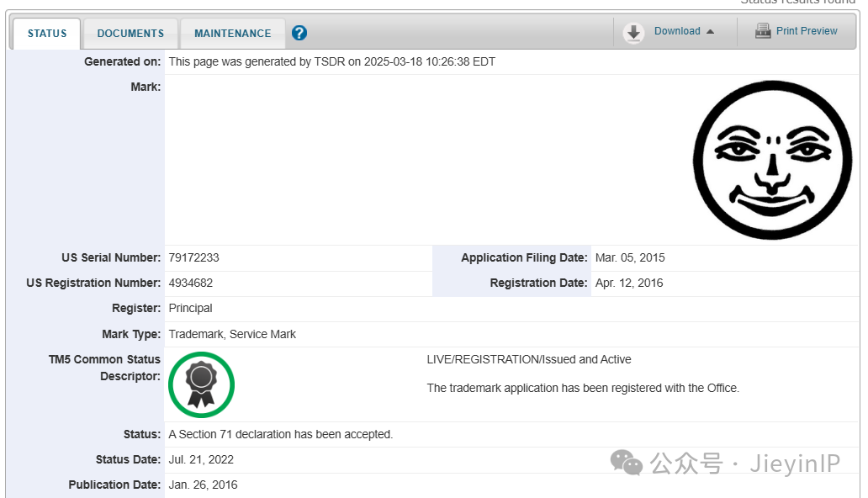Click the Mark Type value Trademark, Service Mark
The width and height of the screenshot is (868, 498).
point(232,334)
